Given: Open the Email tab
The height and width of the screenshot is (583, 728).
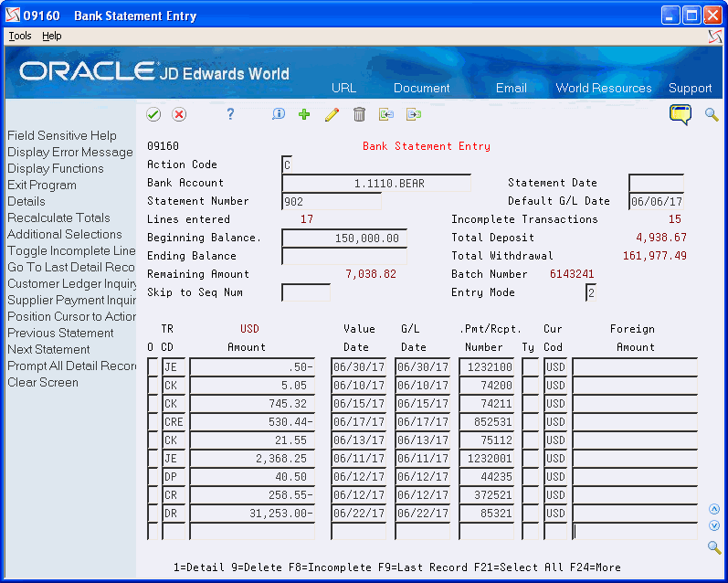Looking at the screenshot, I should point(512,88).
